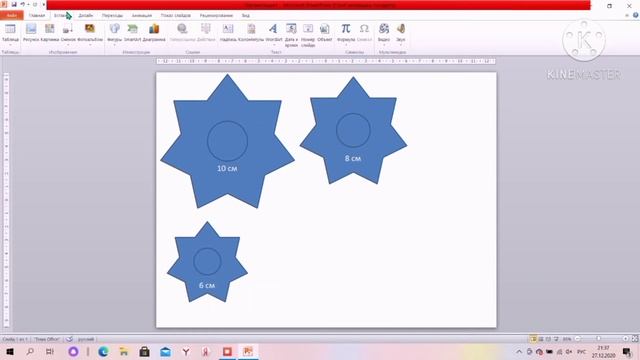Switch to Slide Sorter view

[x=541, y=339]
